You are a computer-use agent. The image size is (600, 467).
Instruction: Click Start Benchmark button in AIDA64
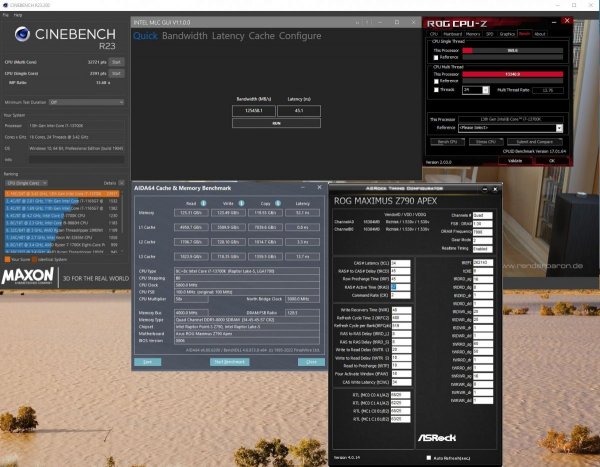[230, 362]
